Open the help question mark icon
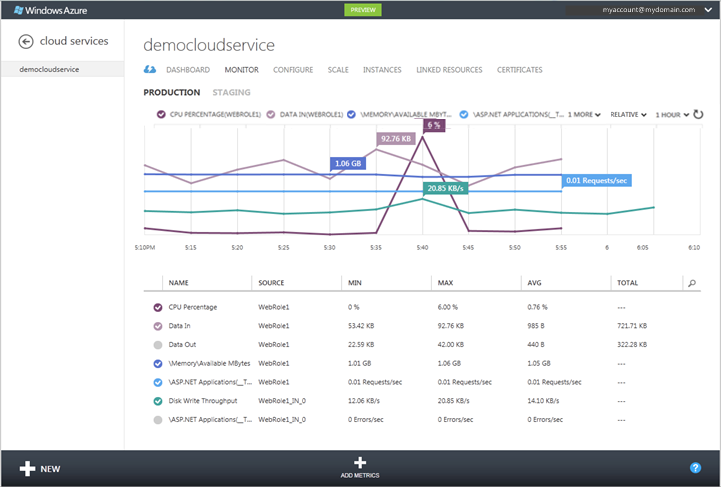This screenshot has height=487, width=721. tap(695, 468)
